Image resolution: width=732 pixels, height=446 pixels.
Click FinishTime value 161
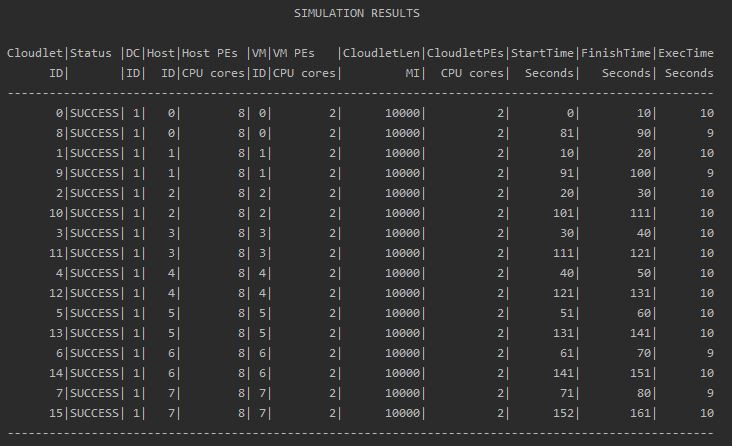tap(640, 413)
